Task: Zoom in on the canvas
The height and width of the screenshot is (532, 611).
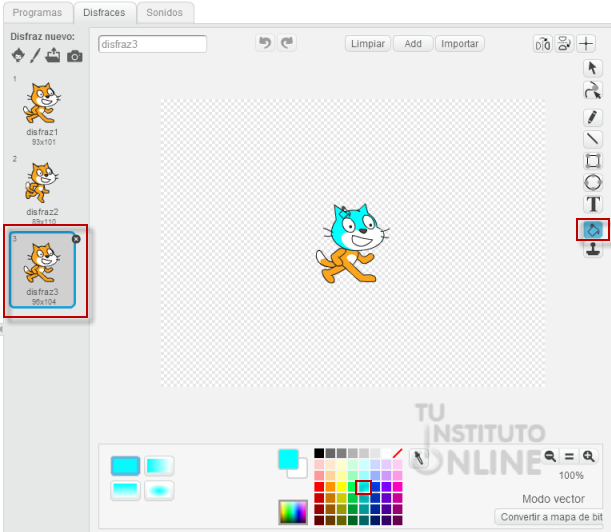Action: click(590, 456)
